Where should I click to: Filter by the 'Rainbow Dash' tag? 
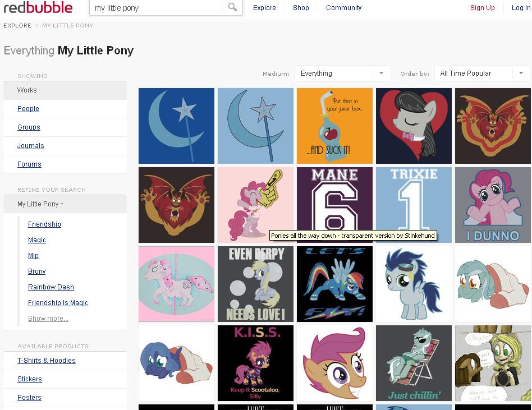51,287
